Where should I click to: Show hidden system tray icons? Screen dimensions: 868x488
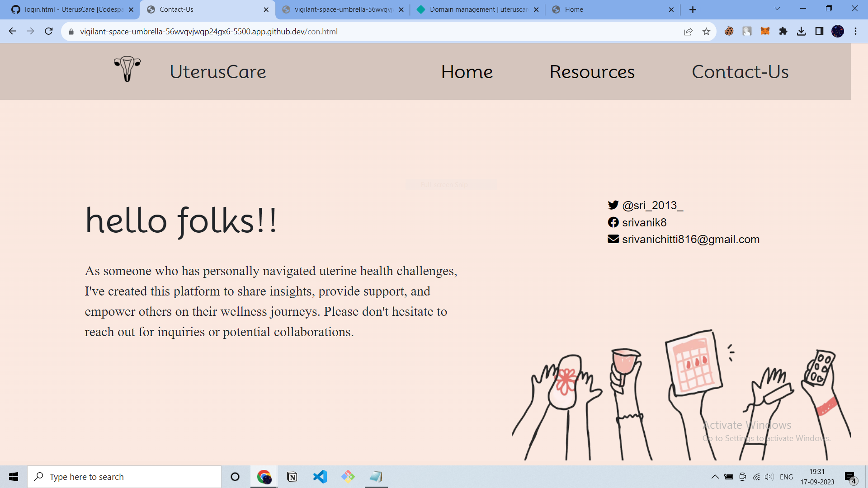[x=715, y=477]
